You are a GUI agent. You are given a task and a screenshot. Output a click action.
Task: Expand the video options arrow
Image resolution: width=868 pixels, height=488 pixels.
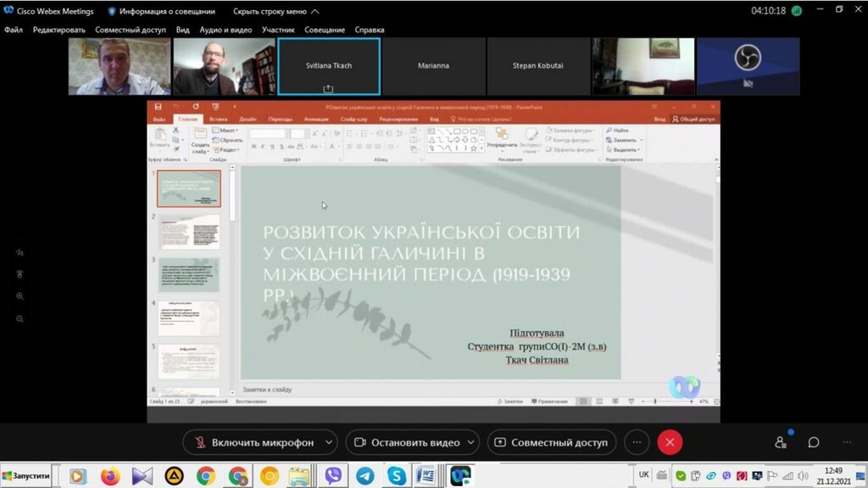pyautogui.click(x=470, y=442)
